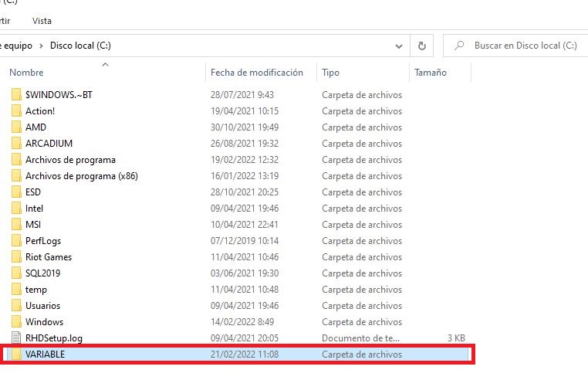588x380 pixels.
Task: Select the MSI folder name
Action: (33, 224)
